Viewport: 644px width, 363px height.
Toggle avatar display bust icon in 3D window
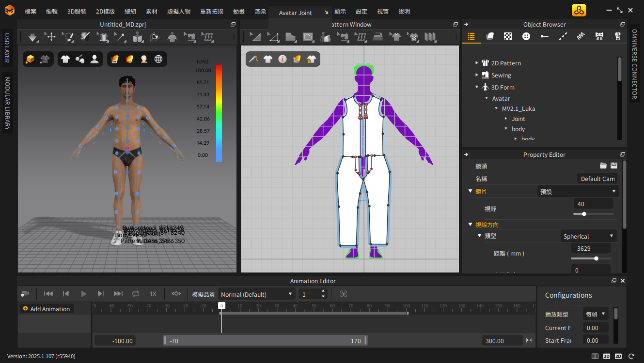pyautogui.click(x=94, y=59)
